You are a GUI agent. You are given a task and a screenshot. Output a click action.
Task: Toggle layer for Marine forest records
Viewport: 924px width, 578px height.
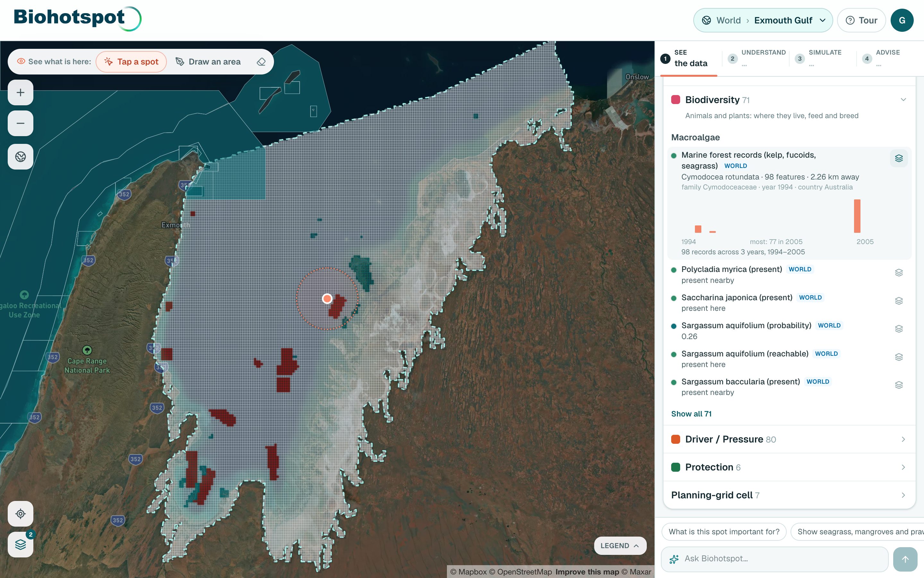pos(899,158)
